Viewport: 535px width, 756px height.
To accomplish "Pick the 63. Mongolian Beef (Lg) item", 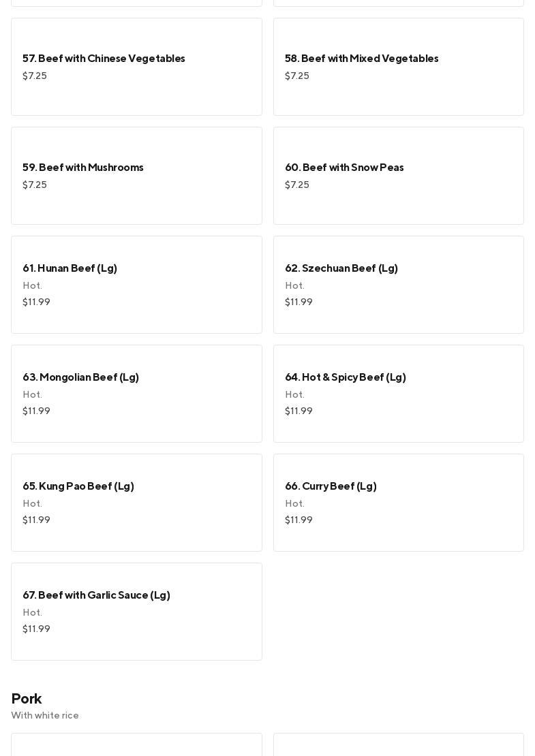I will coord(136,394).
